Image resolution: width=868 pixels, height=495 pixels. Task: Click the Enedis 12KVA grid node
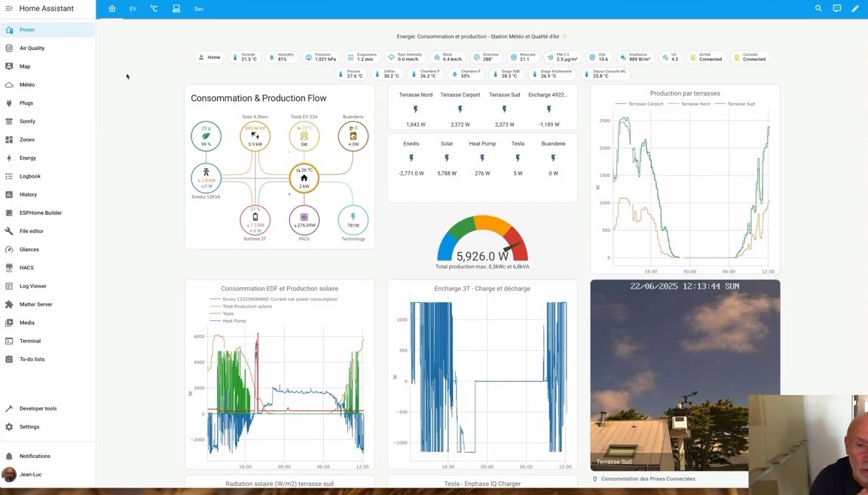206,178
